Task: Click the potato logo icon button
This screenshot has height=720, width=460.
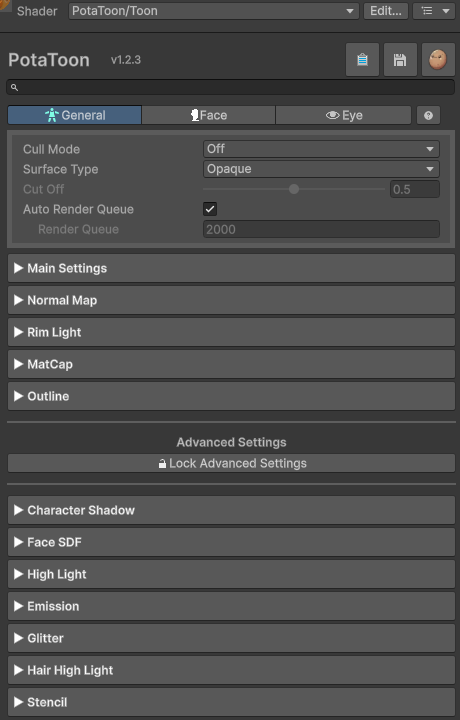Action: (x=438, y=60)
